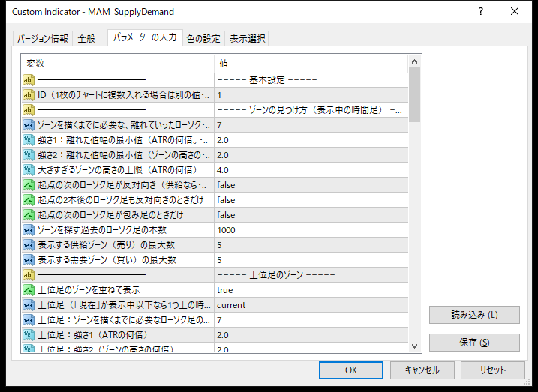Screen dimensions: 538x392
Task: Click bool icon for 包み足のときだけ row
Action: point(29,215)
